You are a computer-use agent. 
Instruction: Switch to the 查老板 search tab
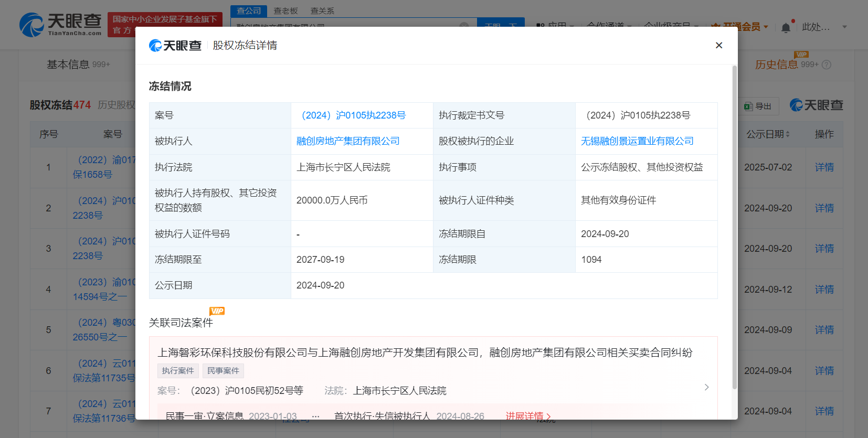point(285,11)
